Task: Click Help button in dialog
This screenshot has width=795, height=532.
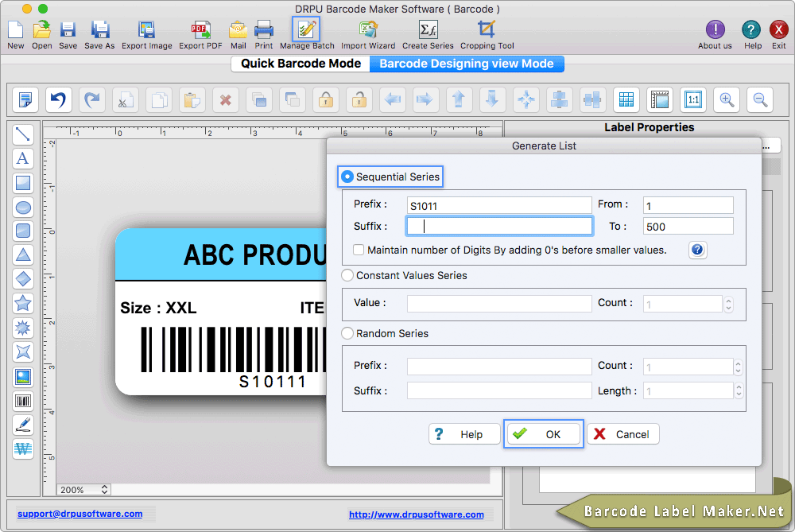Action: coord(464,434)
